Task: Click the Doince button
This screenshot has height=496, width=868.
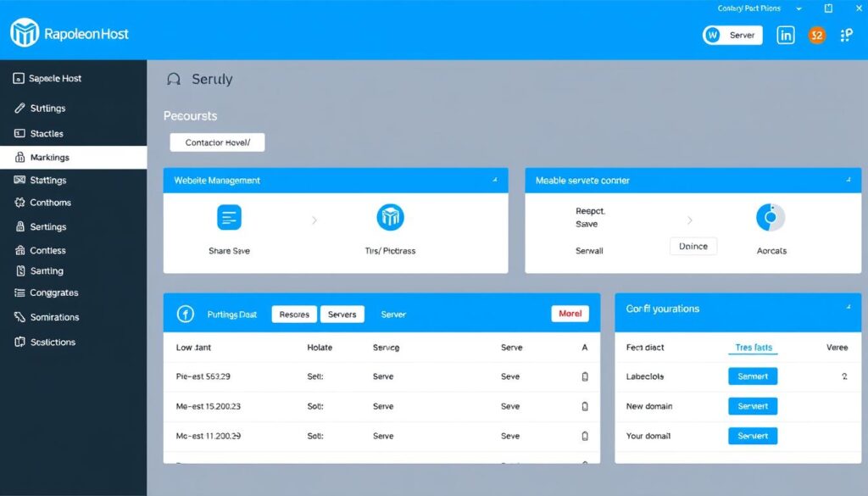Action: (693, 246)
